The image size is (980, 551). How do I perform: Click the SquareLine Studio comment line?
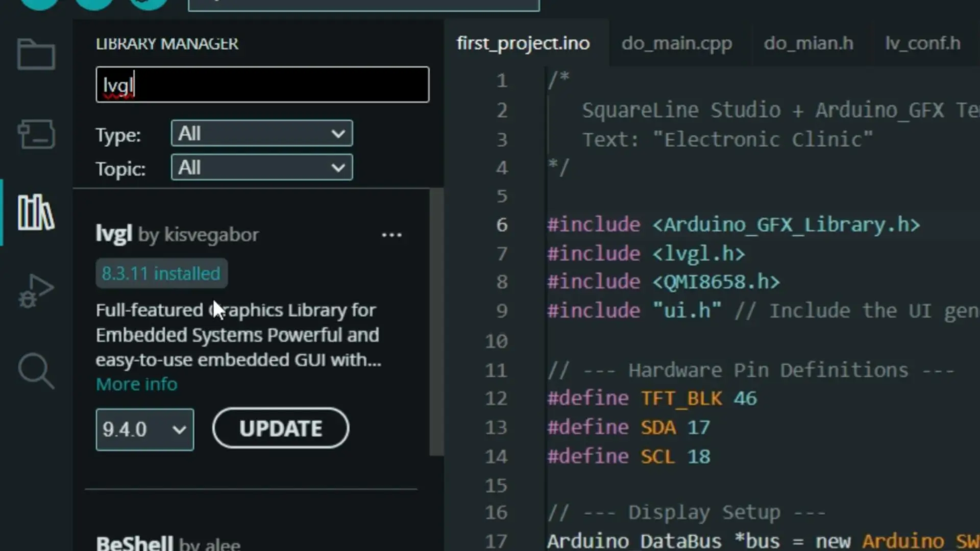pos(780,110)
